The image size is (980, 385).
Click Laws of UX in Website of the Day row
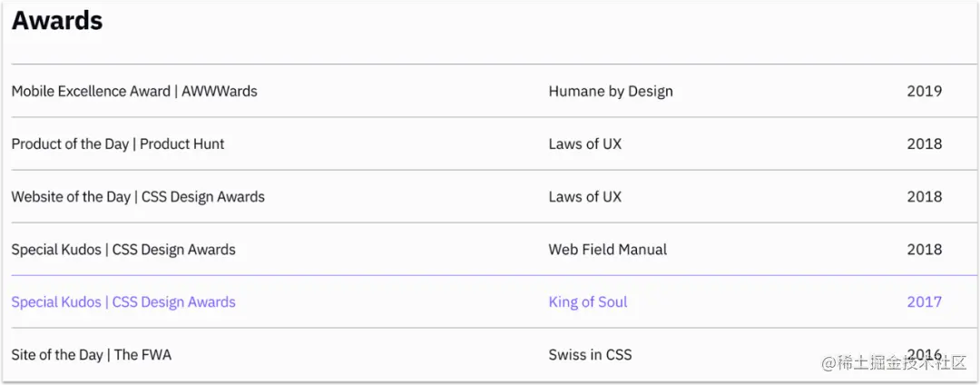585,197
